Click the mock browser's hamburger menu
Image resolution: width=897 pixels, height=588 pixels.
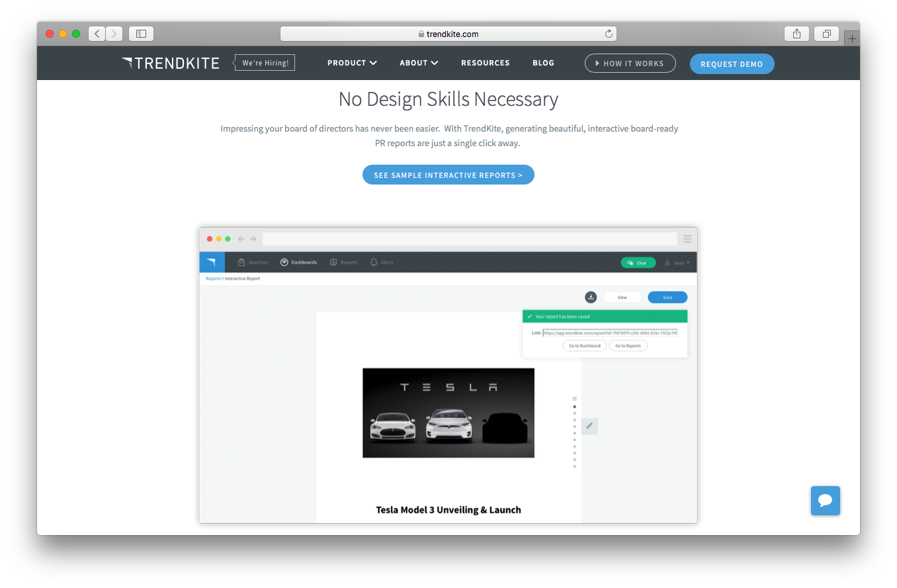[x=687, y=239]
